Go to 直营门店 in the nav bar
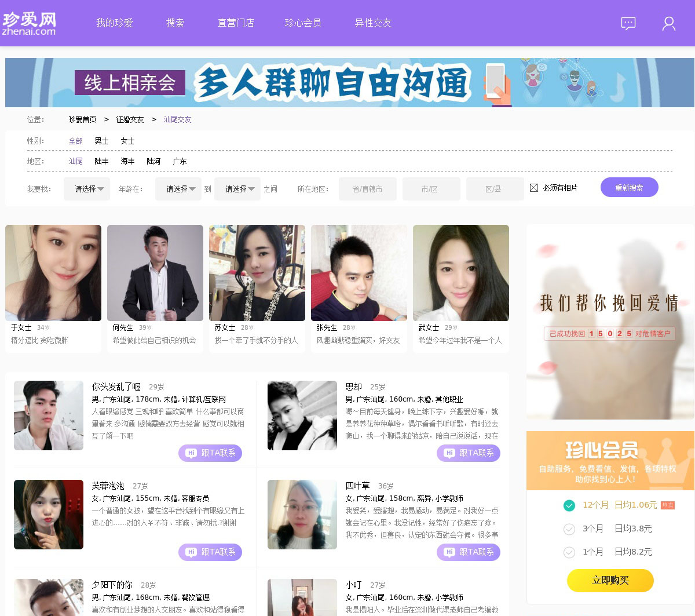This screenshot has width=695, height=616. 236,23
